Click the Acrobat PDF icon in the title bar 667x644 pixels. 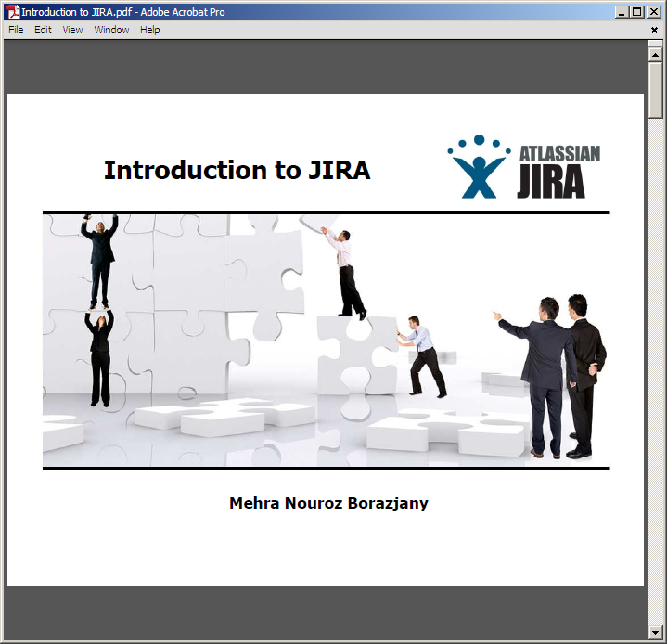(x=13, y=12)
